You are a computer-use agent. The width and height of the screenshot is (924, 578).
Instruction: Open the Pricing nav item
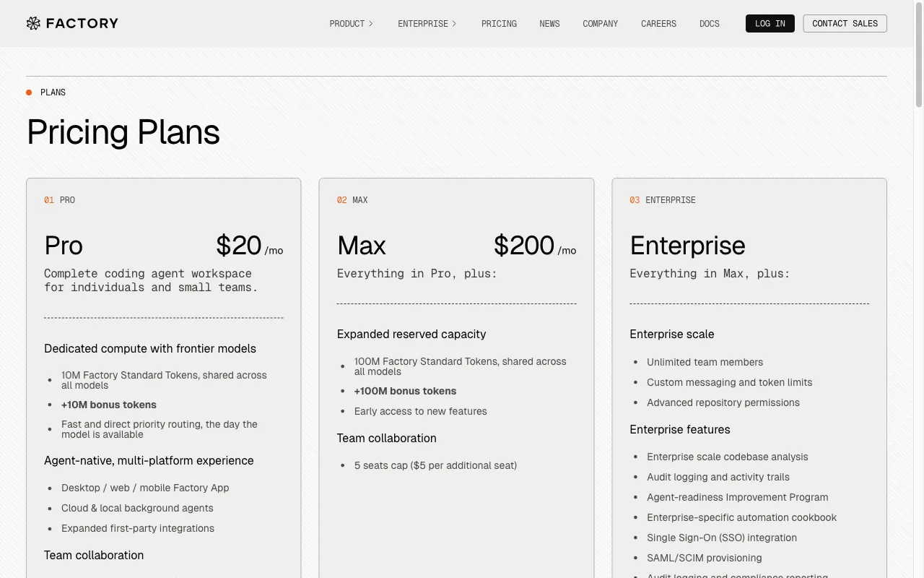click(499, 24)
